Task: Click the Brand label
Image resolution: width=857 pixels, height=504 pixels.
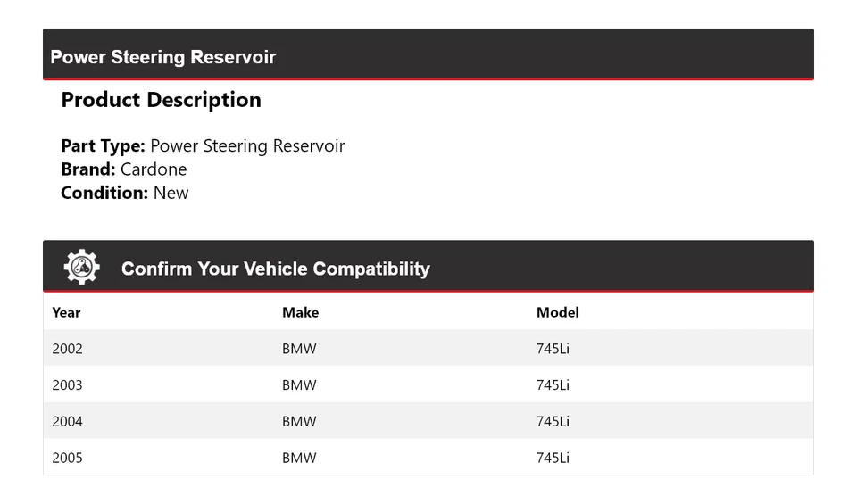Action: (x=87, y=169)
